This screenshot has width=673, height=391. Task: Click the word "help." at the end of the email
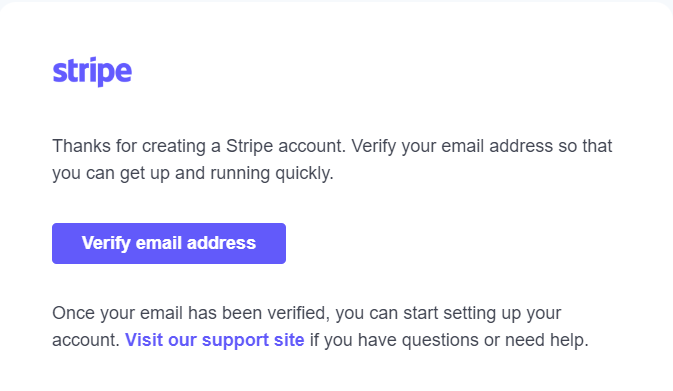pos(568,340)
